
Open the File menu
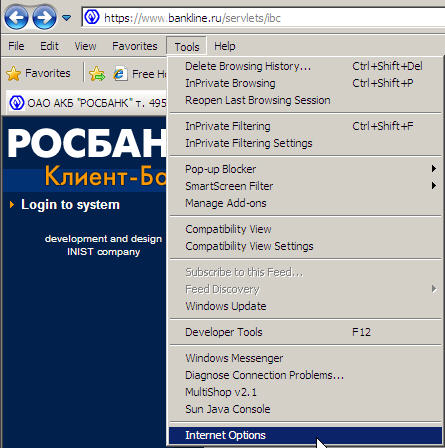[x=16, y=46]
